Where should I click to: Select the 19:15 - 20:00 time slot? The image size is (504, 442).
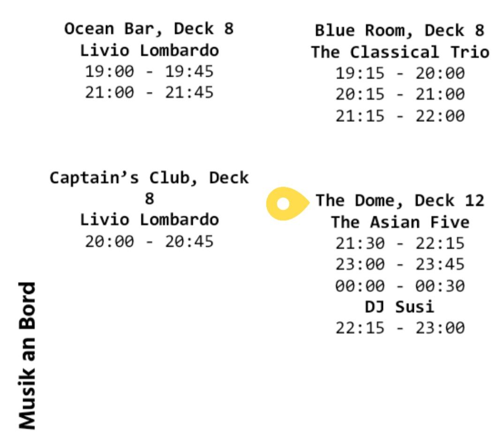pyautogui.click(x=400, y=73)
